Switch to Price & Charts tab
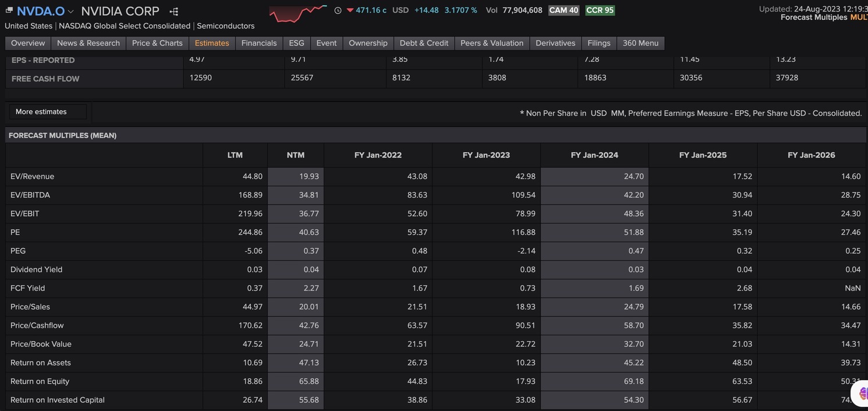 (157, 43)
